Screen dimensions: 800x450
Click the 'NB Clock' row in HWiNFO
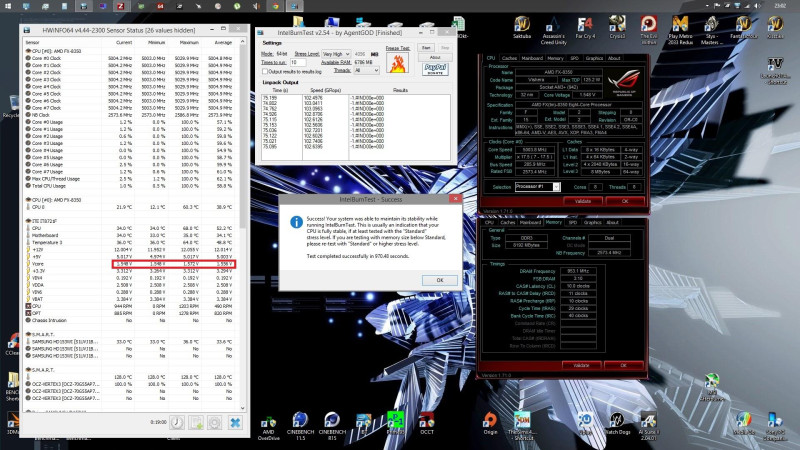coord(130,115)
